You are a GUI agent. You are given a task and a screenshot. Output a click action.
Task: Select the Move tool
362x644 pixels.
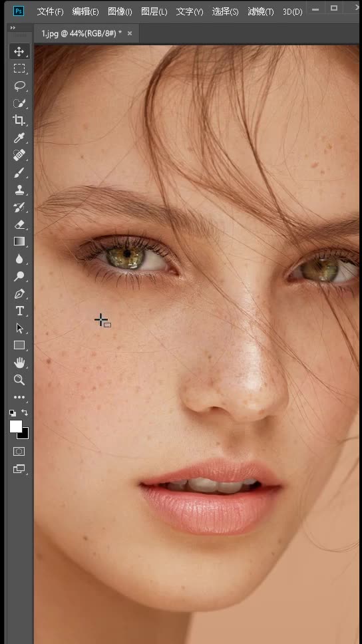point(19,51)
